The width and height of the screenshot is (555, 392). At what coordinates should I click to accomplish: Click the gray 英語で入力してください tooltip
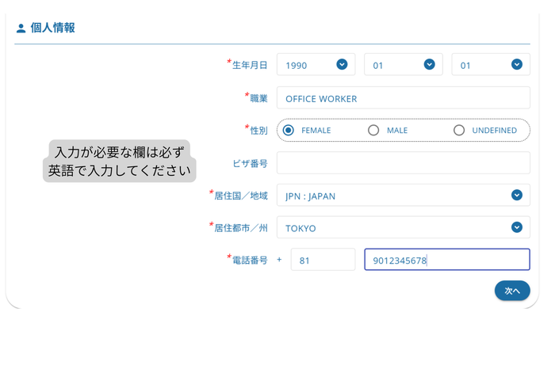pos(119,161)
